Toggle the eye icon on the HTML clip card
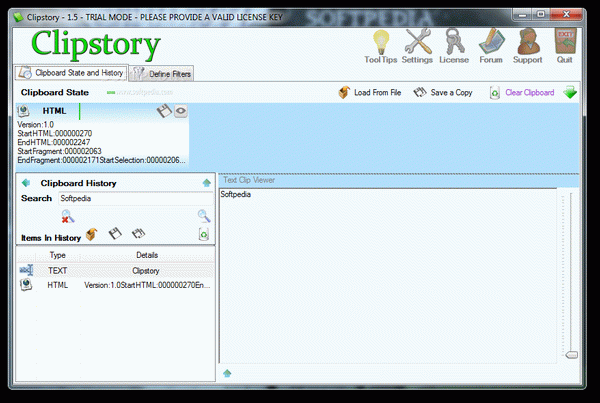Image resolution: width=600 pixels, height=403 pixels. (x=181, y=111)
